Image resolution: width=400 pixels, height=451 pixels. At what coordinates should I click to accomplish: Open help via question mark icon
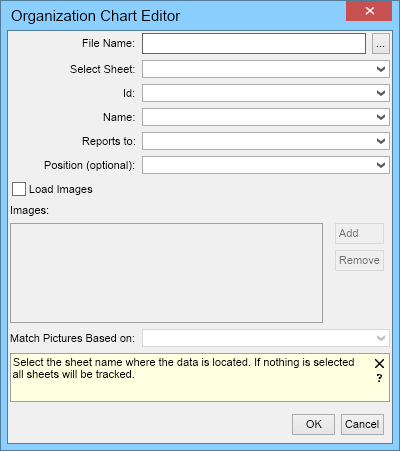pos(379,378)
